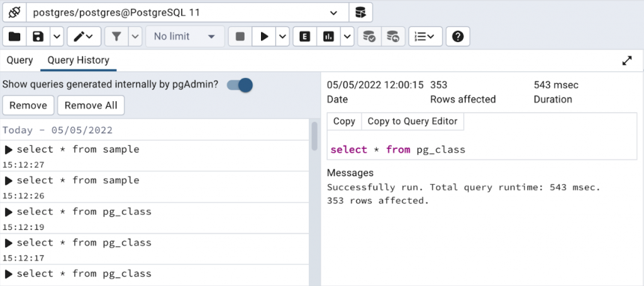Viewport: 644px width, 286px height.
Task: Click the Explain (E) button
Action: (x=305, y=36)
